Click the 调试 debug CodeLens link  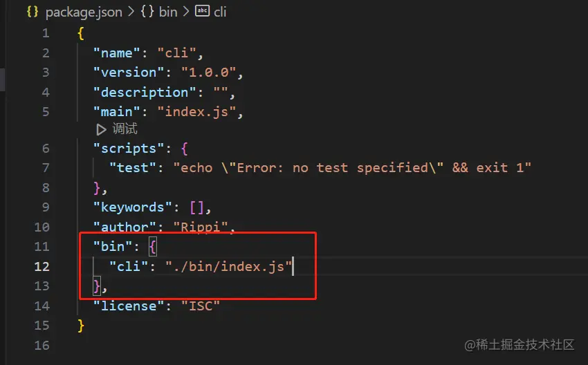coord(125,129)
